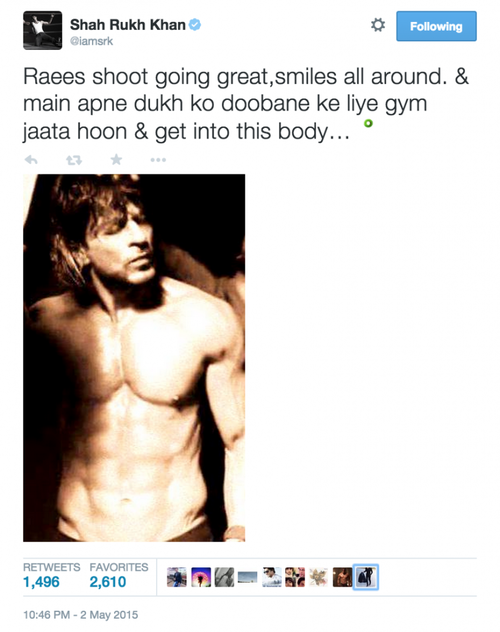Click the avatar with sunglasses man
Viewport: 500px width, 632px height.
pyautogui.click(x=272, y=577)
